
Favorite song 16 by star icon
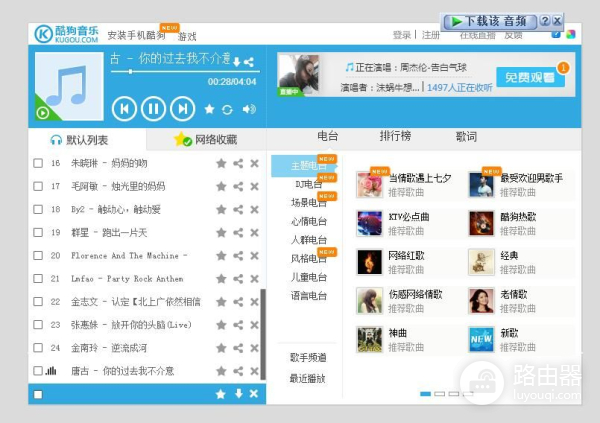point(221,163)
